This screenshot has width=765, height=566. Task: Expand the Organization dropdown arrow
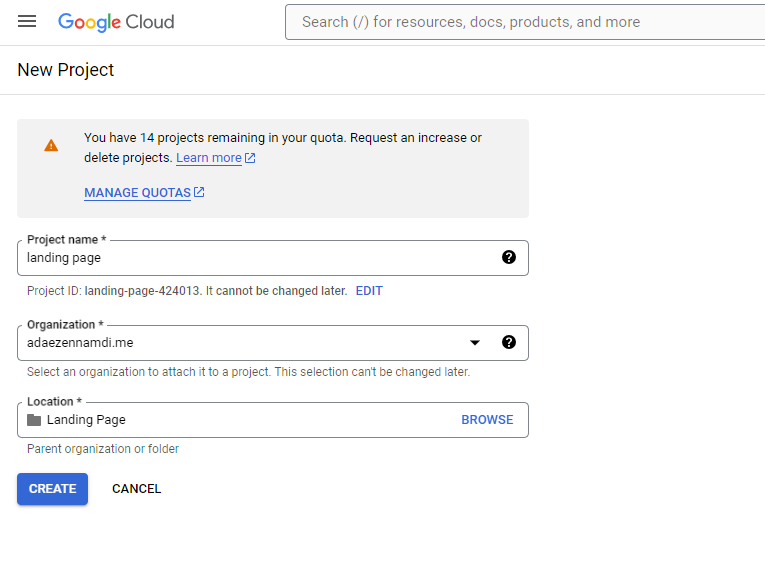pyautogui.click(x=475, y=343)
